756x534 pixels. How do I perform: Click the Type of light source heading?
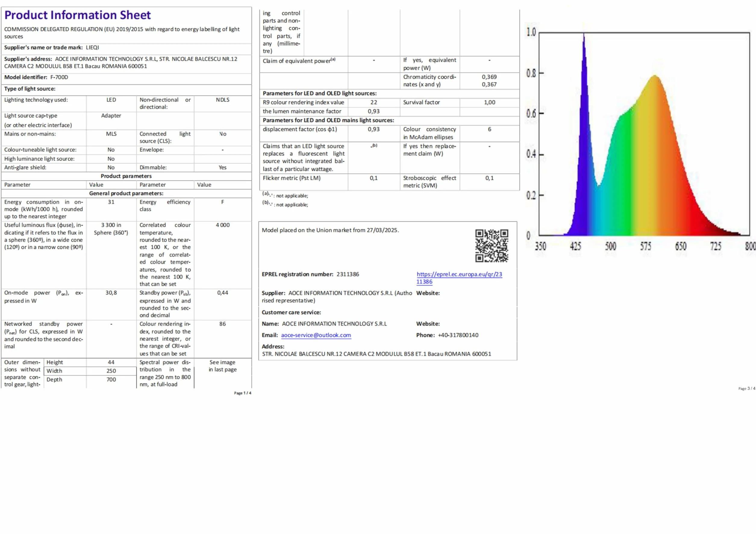coord(30,89)
